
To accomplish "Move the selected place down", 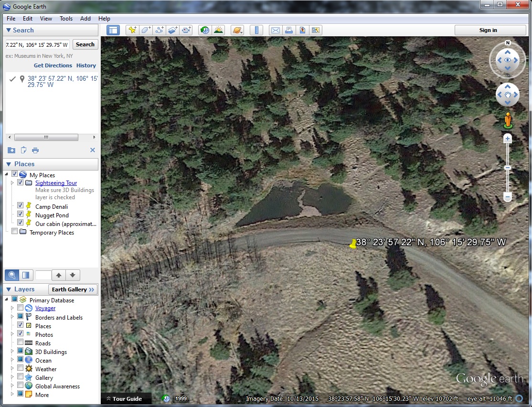I will point(73,275).
